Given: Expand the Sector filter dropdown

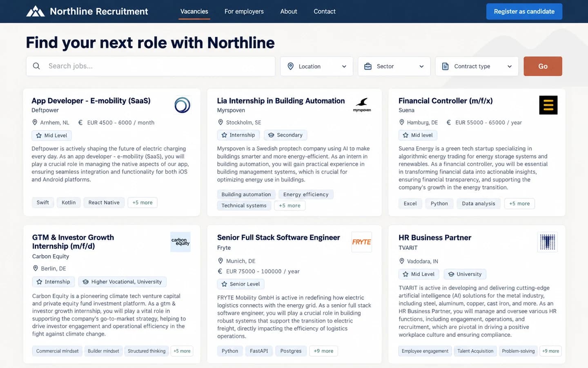Looking at the screenshot, I should 394,66.
